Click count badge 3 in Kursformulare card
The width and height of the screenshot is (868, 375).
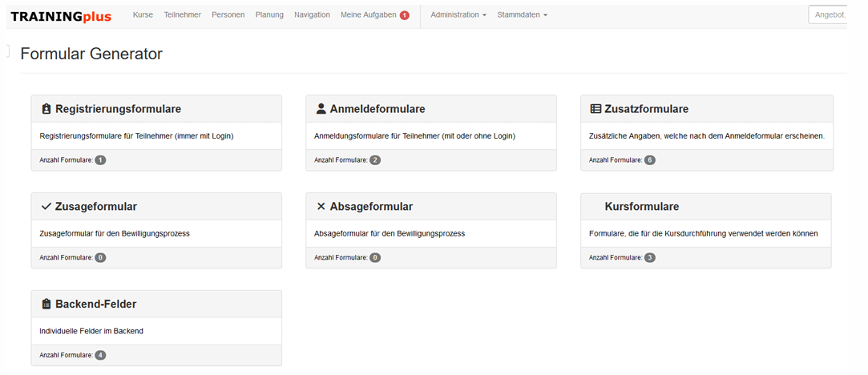tap(650, 258)
